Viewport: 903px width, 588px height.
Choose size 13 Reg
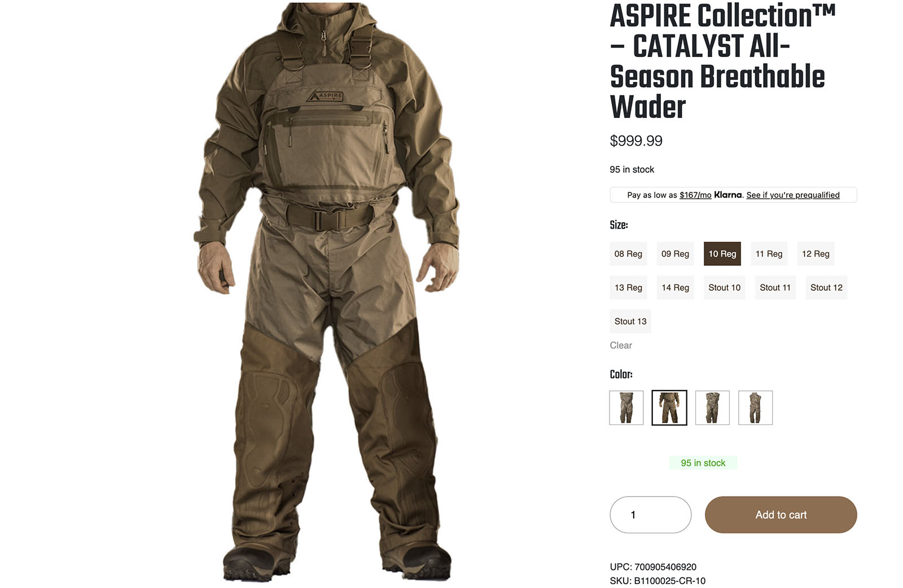tap(628, 288)
